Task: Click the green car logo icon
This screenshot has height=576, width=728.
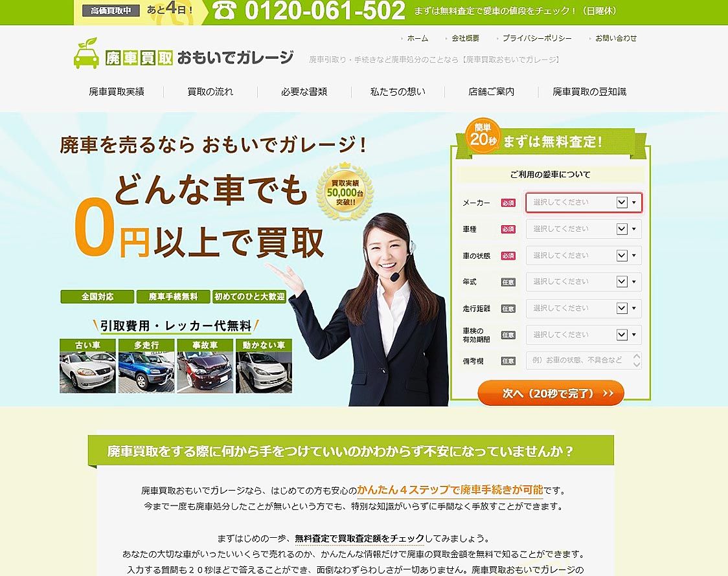Action: [86, 54]
